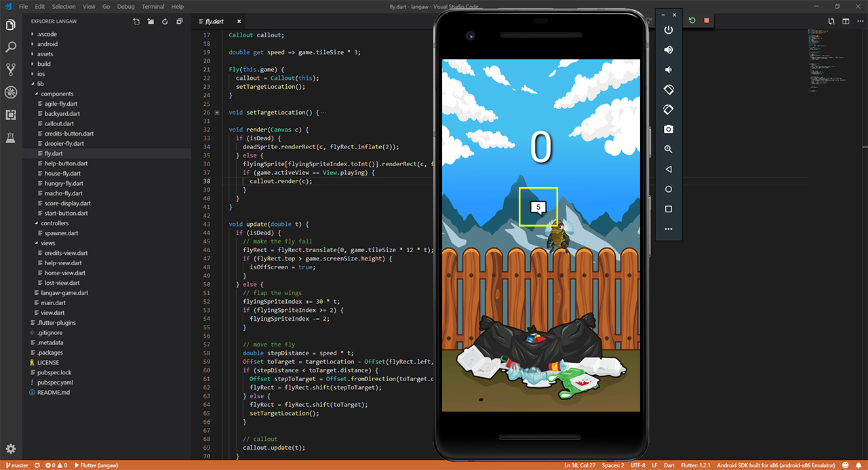Open callout.dart in the file tree
Image resolution: width=868 pixels, height=470 pixels.
[60, 123]
